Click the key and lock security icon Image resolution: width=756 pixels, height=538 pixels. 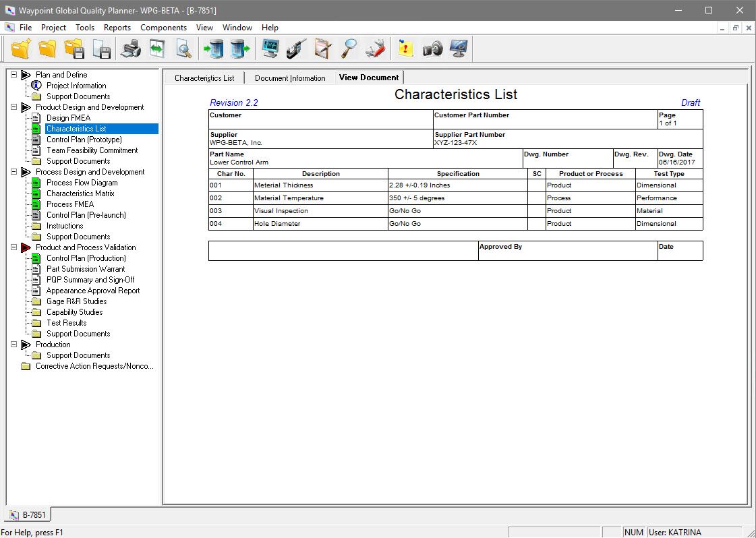(x=432, y=49)
